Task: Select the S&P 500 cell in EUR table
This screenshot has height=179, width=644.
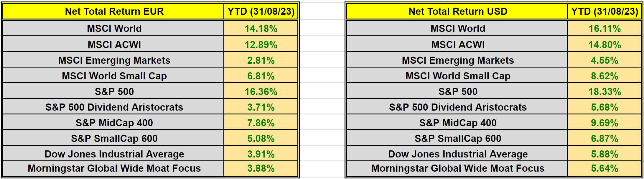Action: (114, 91)
